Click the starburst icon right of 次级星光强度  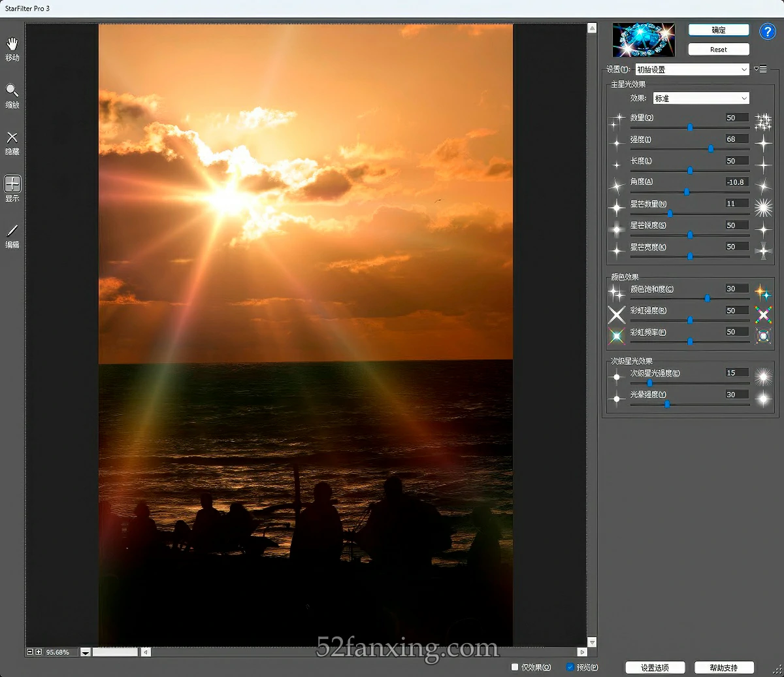tap(763, 377)
